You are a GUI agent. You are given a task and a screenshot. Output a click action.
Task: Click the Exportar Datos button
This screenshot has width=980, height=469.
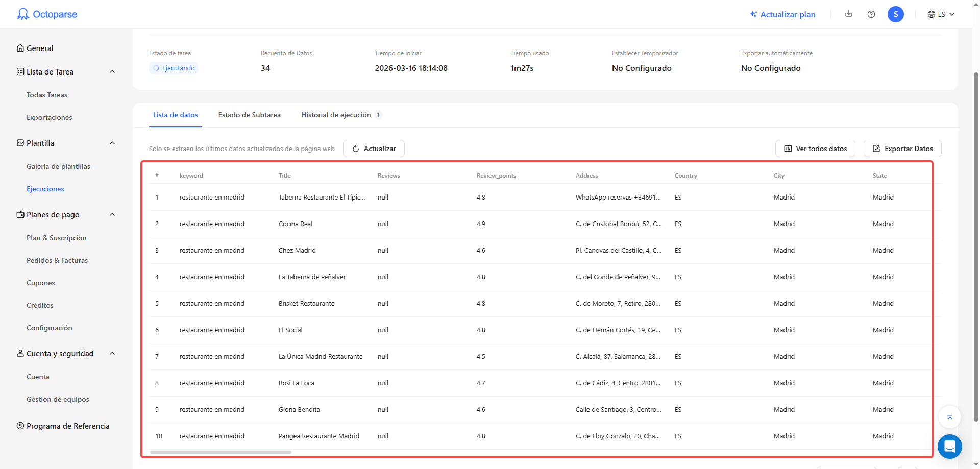coord(902,149)
